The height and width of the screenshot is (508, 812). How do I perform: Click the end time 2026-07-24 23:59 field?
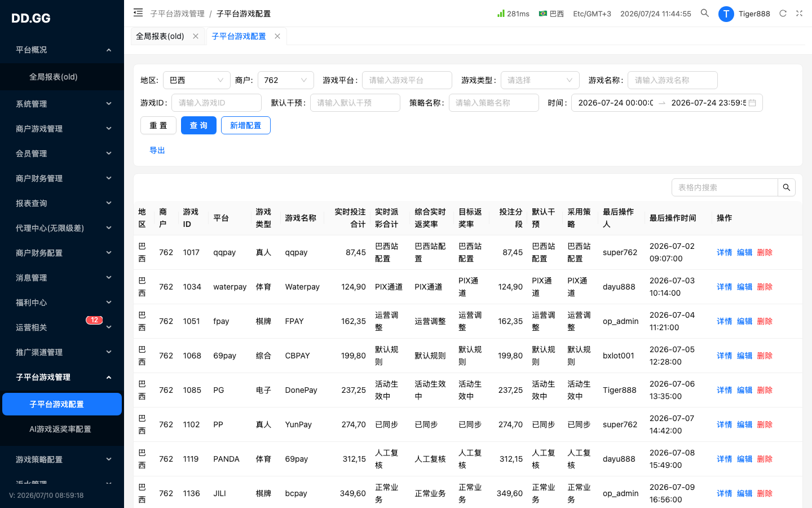click(708, 103)
